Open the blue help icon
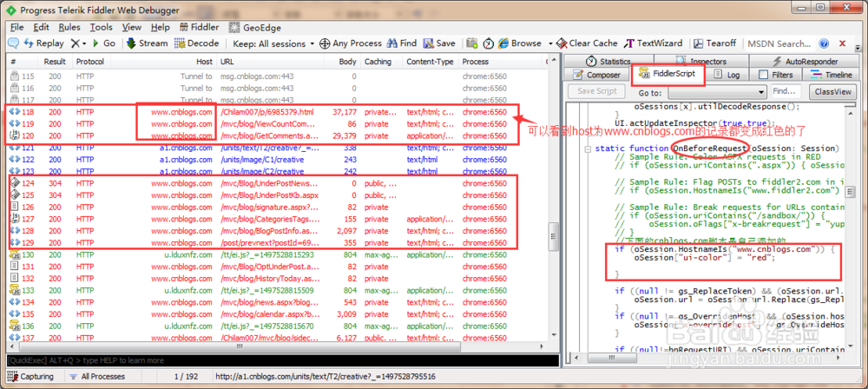 coord(825,43)
